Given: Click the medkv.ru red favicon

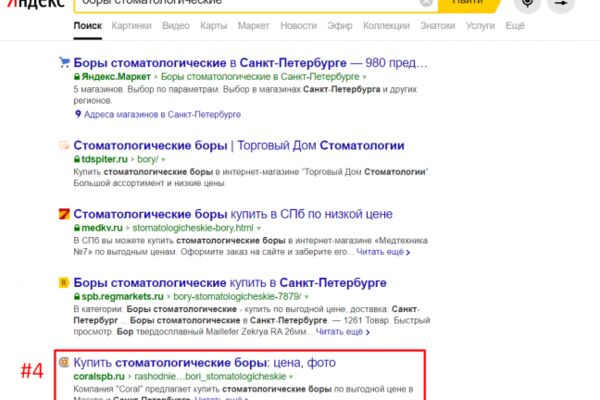Looking at the screenshot, I should (x=64, y=214).
